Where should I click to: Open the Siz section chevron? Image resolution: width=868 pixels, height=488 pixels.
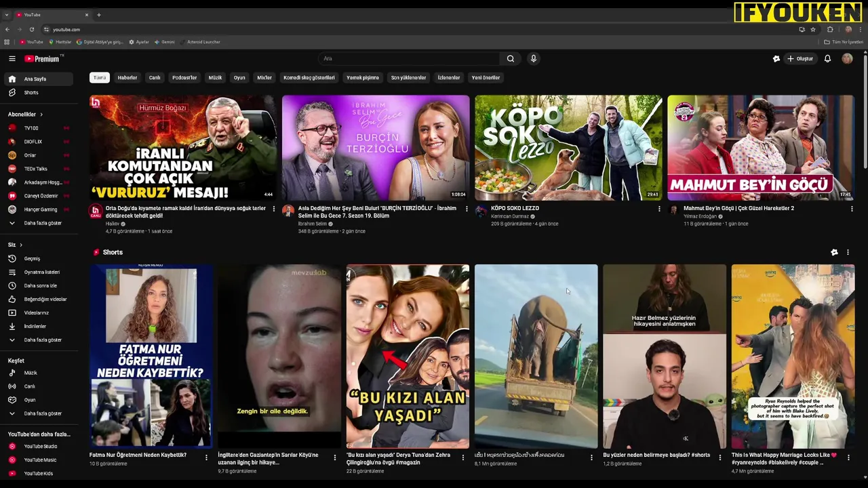coord(21,245)
